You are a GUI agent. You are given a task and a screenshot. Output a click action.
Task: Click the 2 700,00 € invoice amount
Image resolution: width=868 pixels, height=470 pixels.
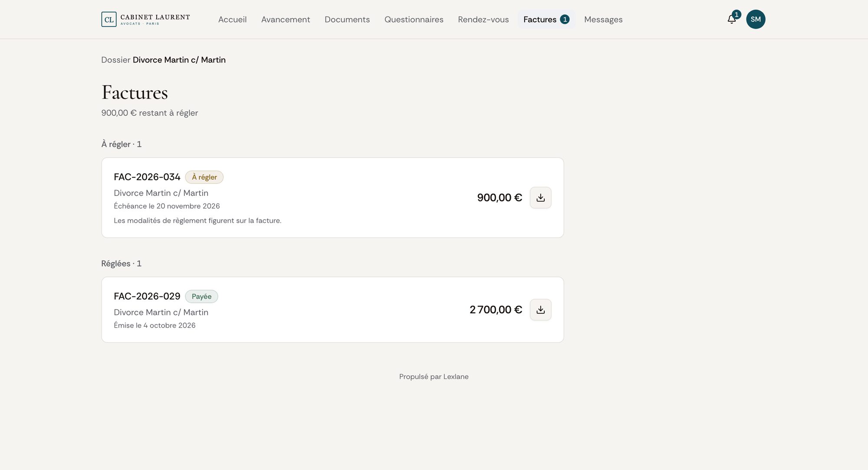click(496, 309)
